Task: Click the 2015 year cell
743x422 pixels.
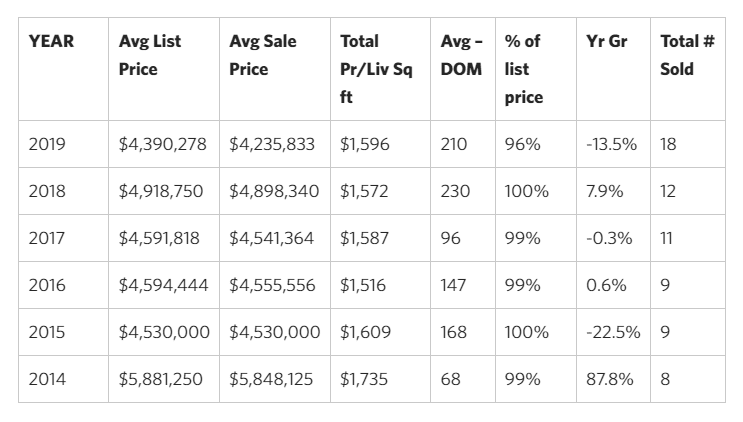Action: coord(47,332)
